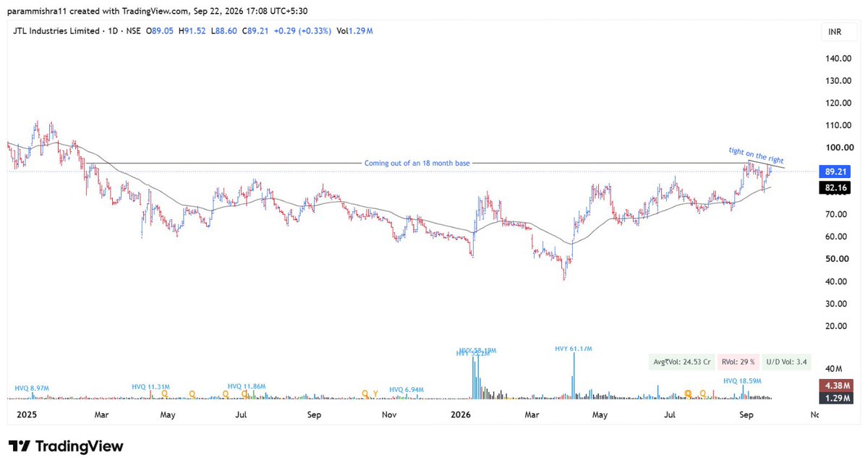Click the open value O89.05 in the legend
This screenshot has height=468, width=868.
[x=160, y=30]
